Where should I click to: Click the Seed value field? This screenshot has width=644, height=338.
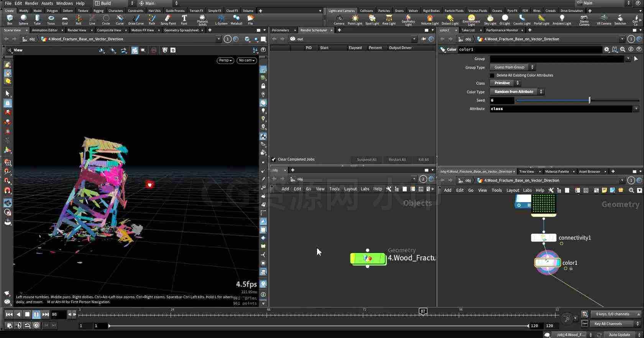click(502, 100)
